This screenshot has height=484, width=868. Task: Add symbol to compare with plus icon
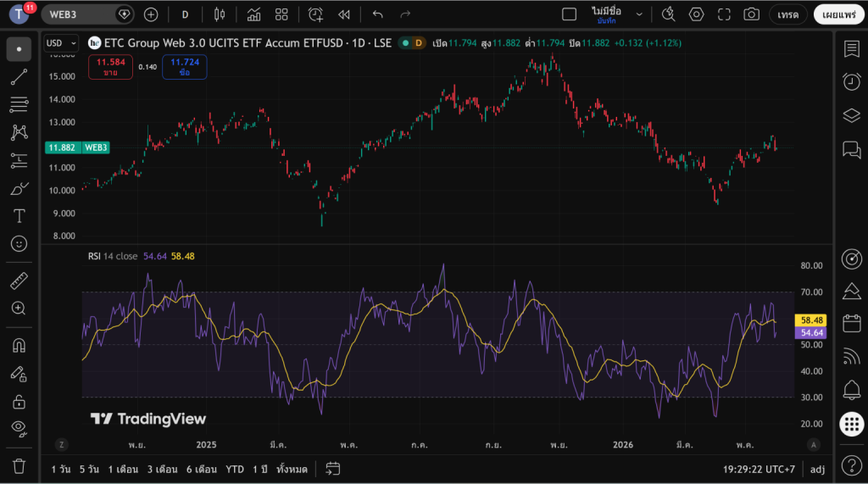pyautogui.click(x=151, y=14)
